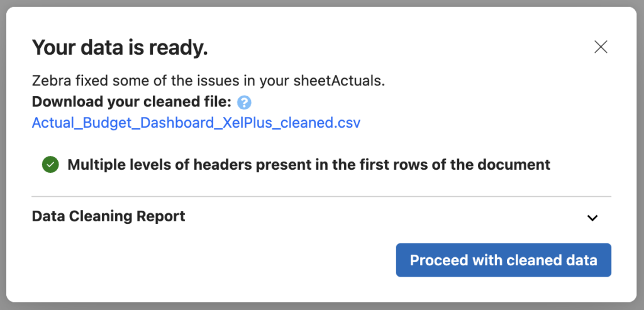Proceed with cleaned data
This screenshot has height=310, width=644.
pyautogui.click(x=504, y=260)
